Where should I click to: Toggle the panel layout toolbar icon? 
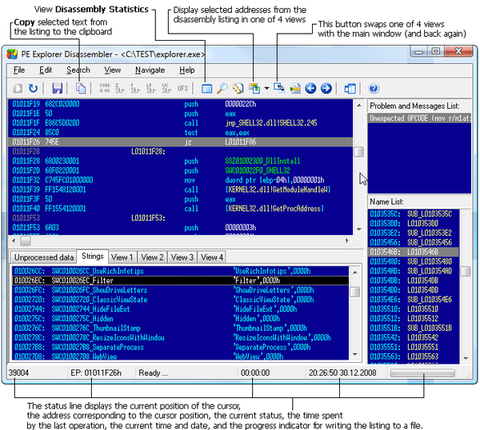point(350,89)
